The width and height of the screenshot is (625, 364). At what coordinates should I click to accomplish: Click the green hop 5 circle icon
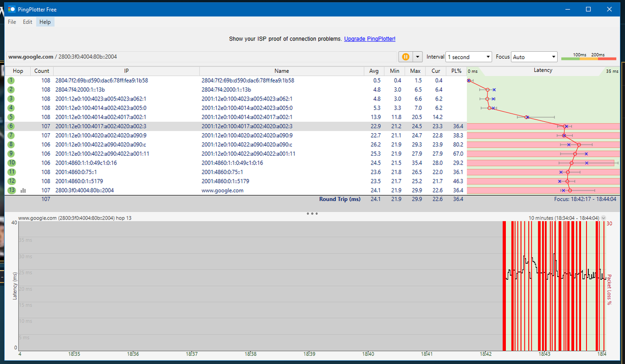(x=11, y=117)
